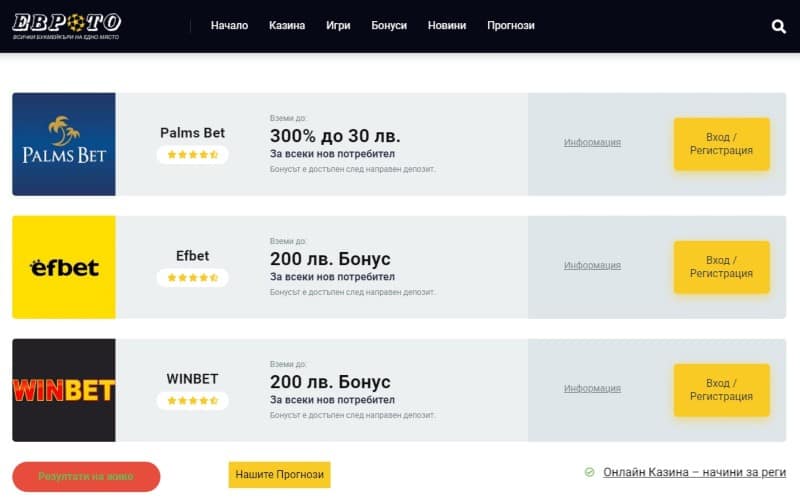The image size is (800, 500).
Task: Click Palms Bet star rating
Action: (x=192, y=155)
